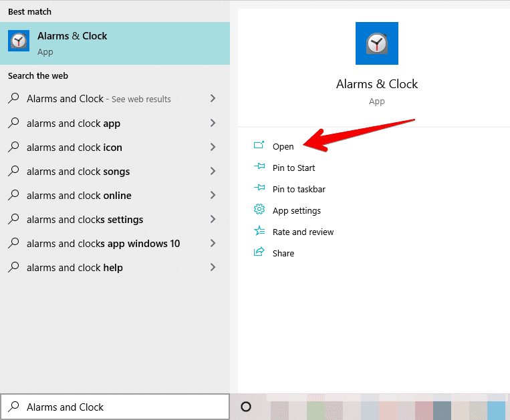Screen dimensions: 510x420
Task: Select 'alarms and clock app' suggestion
Action: pyautogui.click(x=115, y=123)
